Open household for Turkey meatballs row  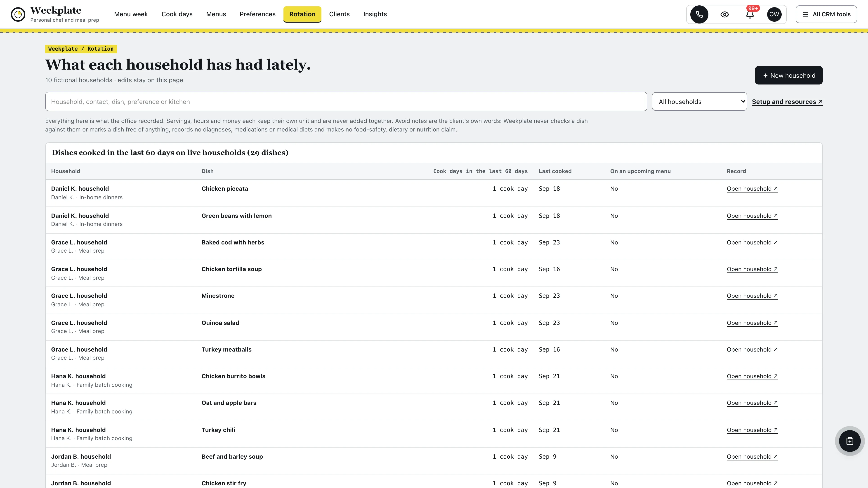(x=752, y=350)
